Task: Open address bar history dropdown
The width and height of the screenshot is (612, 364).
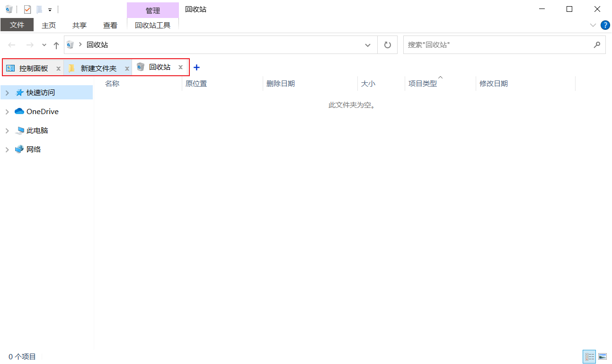Action: pos(368,45)
